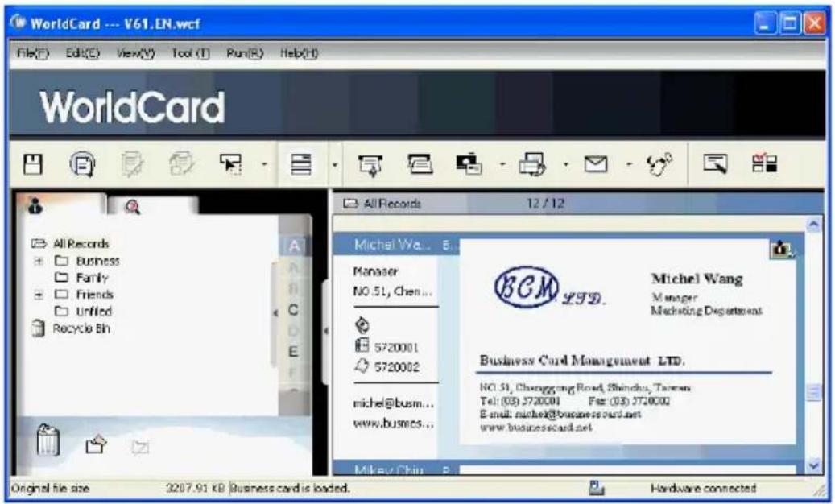Click the Manager job title text
835x504 pixels.
pyautogui.click(x=375, y=271)
